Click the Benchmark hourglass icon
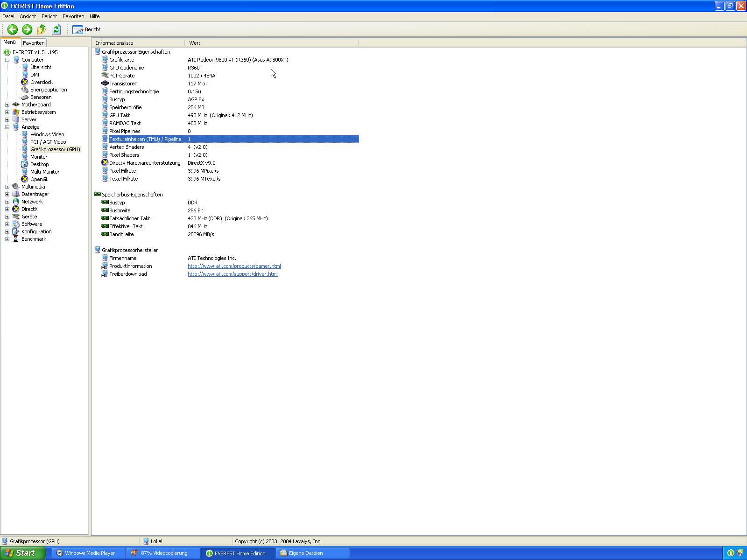 tap(16, 239)
